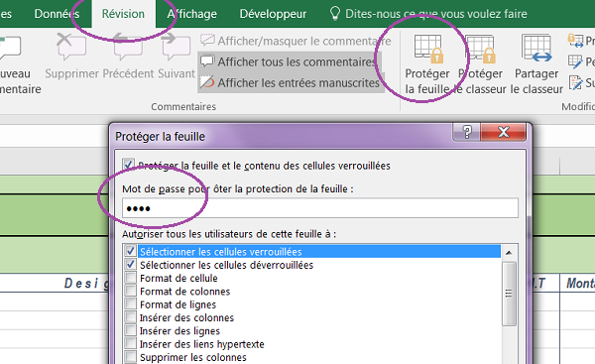
Task: Check Format de cellule option
Action: [x=131, y=278]
